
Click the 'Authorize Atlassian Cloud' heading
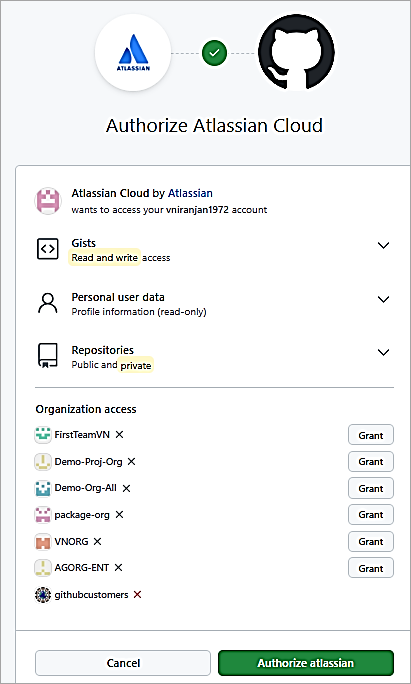[x=214, y=126]
